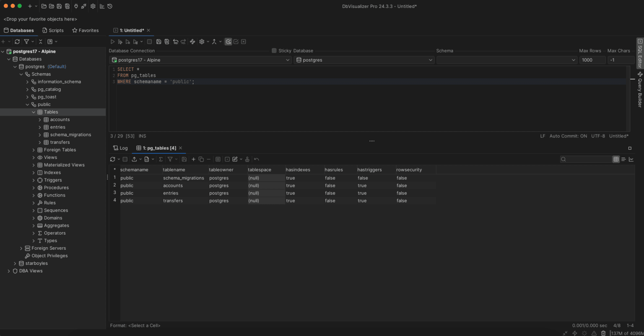Screen dimensions: 644x336
Task: Select the filter funnel icon in the sidebar
Action: click(26, 41)
